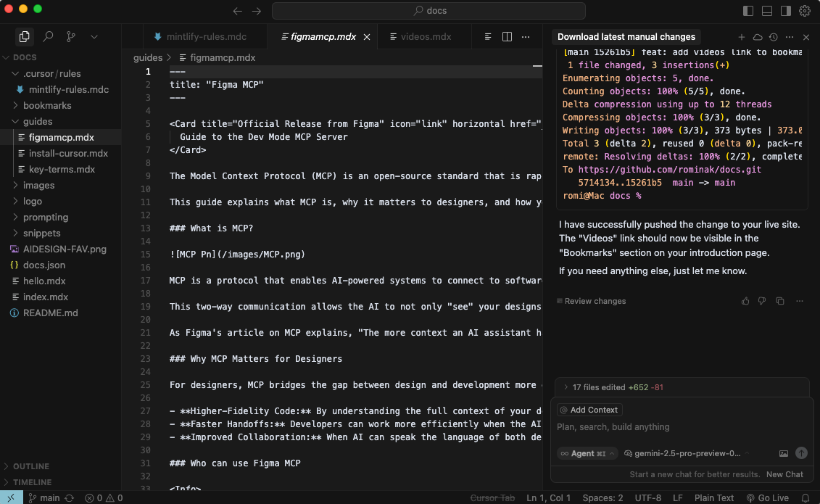Attach image using the image icon

tap(784, 453)
